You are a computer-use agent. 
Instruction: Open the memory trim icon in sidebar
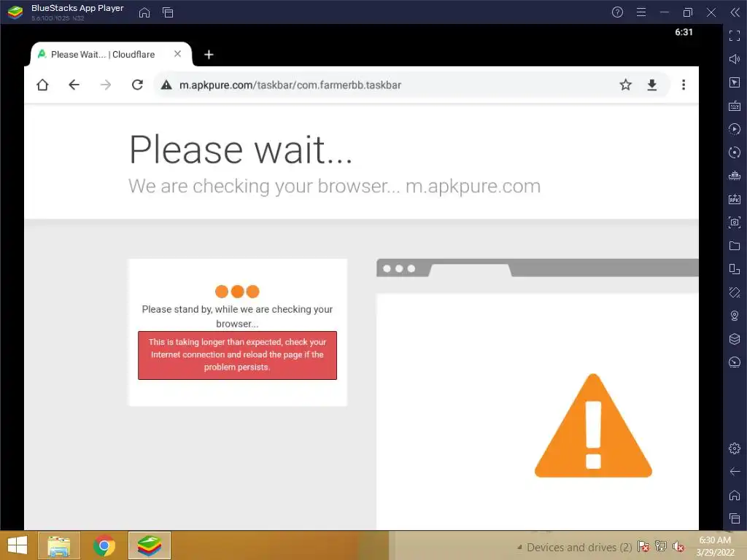735,176
